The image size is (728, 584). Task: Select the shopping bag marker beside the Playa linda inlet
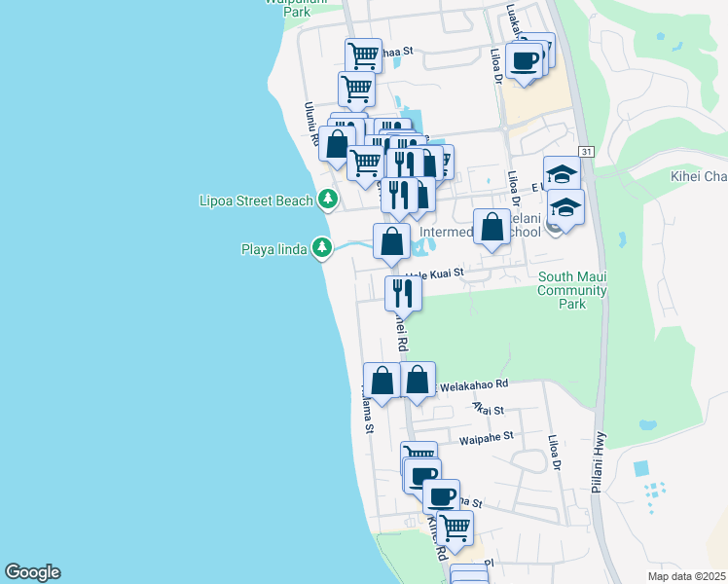coord(392,241)
